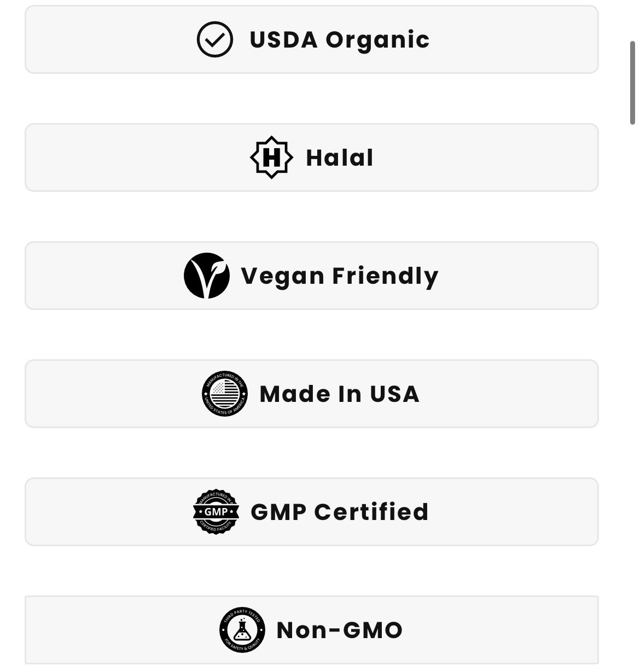Select the "Vegan Friendly" text
Viewport: 640px width, 672px height.
339,276
